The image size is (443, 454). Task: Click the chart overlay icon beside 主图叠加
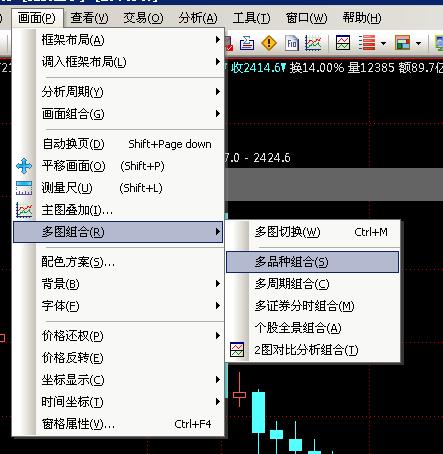tap(24, 210)
